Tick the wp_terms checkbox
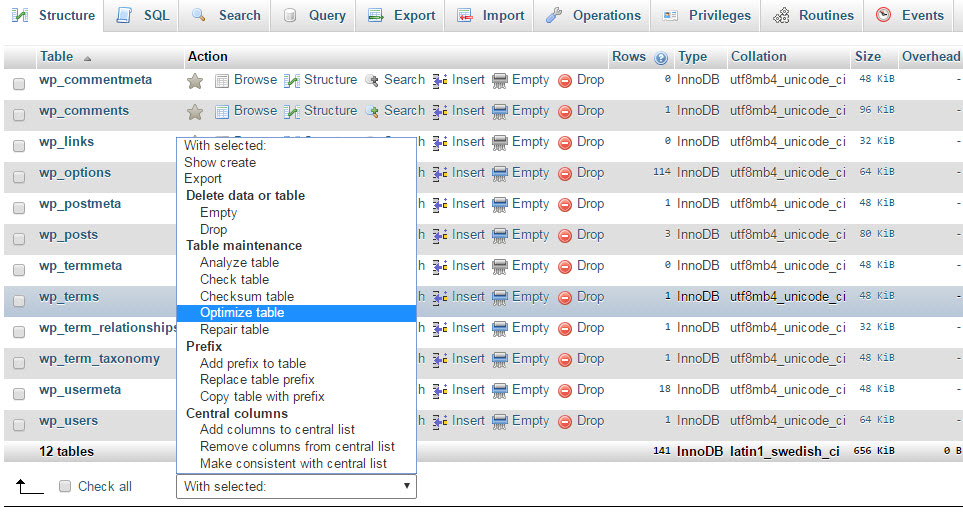 click(19, 301)
